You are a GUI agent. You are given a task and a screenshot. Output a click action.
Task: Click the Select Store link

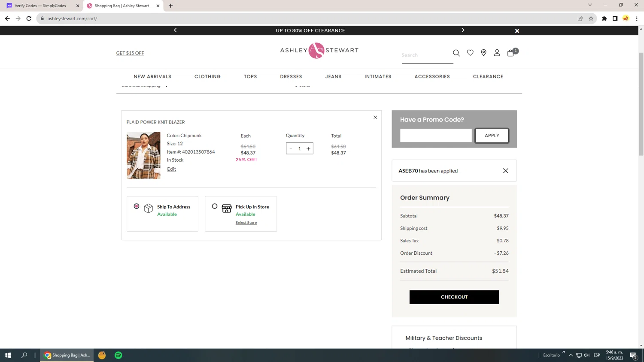246,223
